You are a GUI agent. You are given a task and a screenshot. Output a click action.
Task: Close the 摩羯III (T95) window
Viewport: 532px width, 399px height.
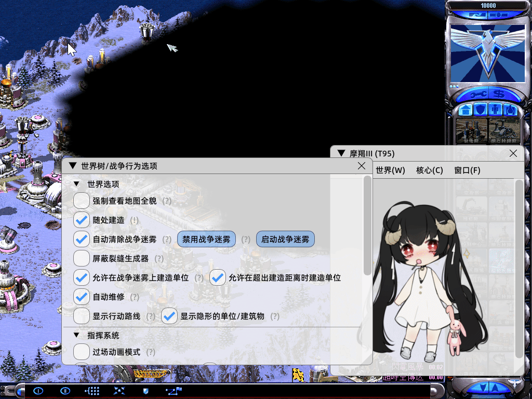[x=513, y=153]
